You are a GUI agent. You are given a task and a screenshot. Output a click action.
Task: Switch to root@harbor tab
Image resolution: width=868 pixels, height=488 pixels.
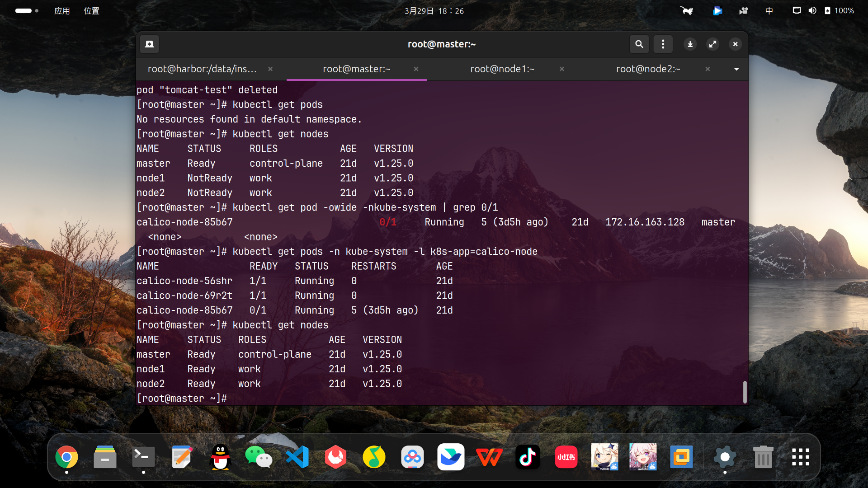[202, 69]
